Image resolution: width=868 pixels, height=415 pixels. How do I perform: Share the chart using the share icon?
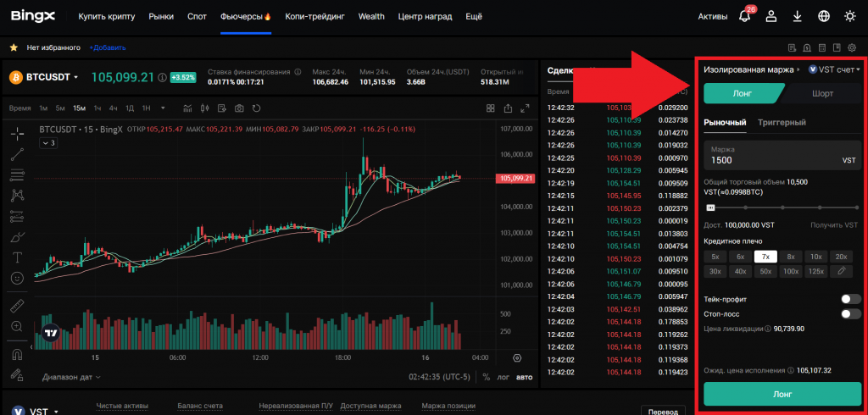(508, 108)
